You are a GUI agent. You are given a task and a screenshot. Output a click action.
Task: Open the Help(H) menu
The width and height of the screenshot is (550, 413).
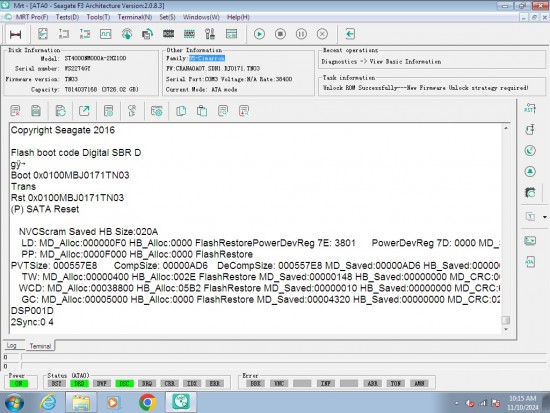[238, 17]
